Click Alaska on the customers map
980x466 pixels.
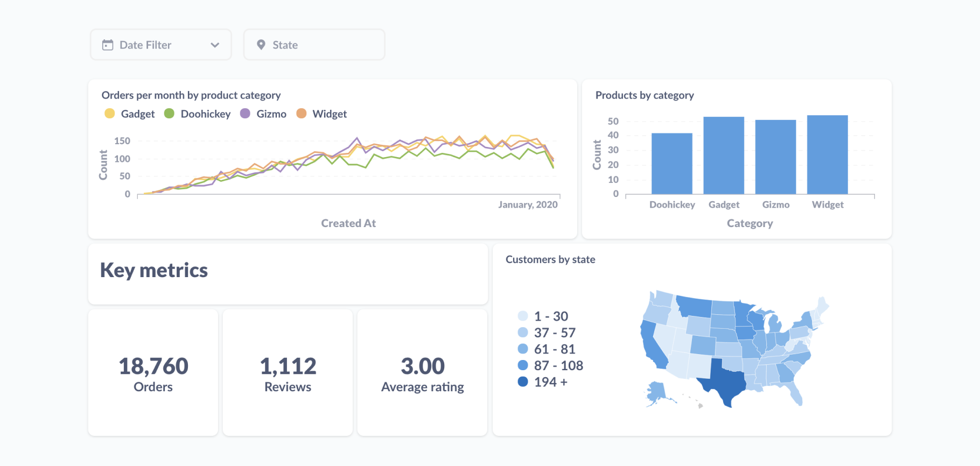click(656, 392)
